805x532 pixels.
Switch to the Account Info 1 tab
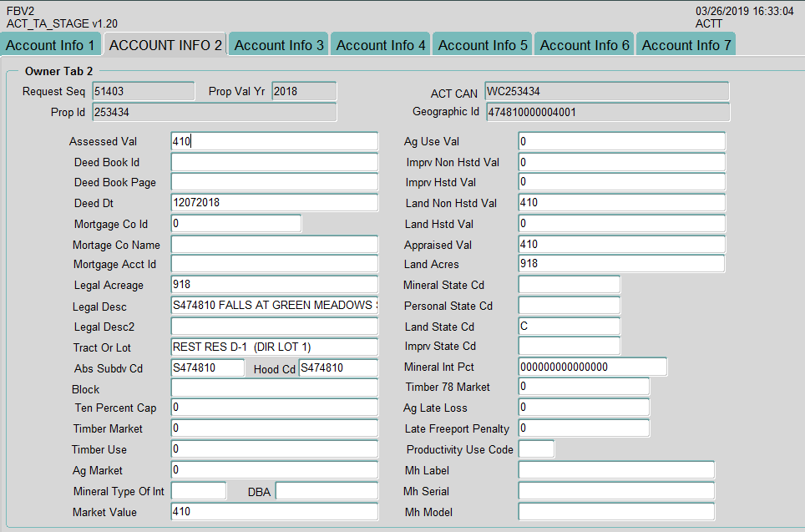pos(52,45)
